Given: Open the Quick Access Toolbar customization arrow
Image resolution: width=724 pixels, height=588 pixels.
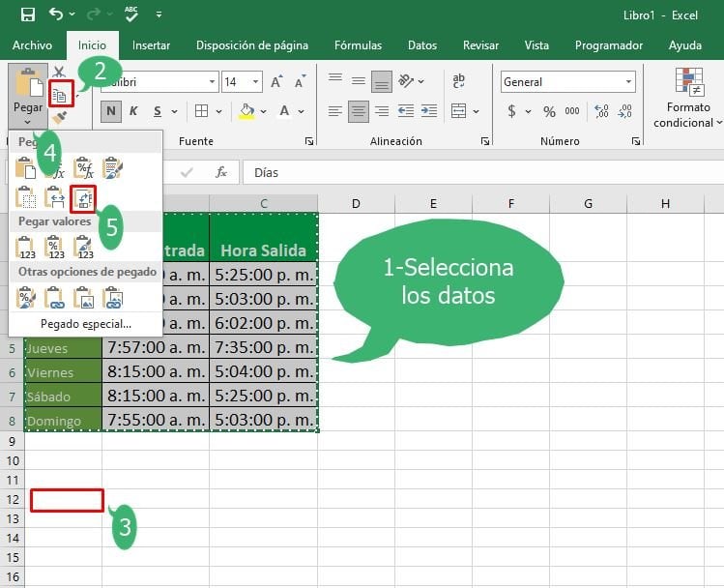Looking at the screenshot, I should (x=159, y=15).
